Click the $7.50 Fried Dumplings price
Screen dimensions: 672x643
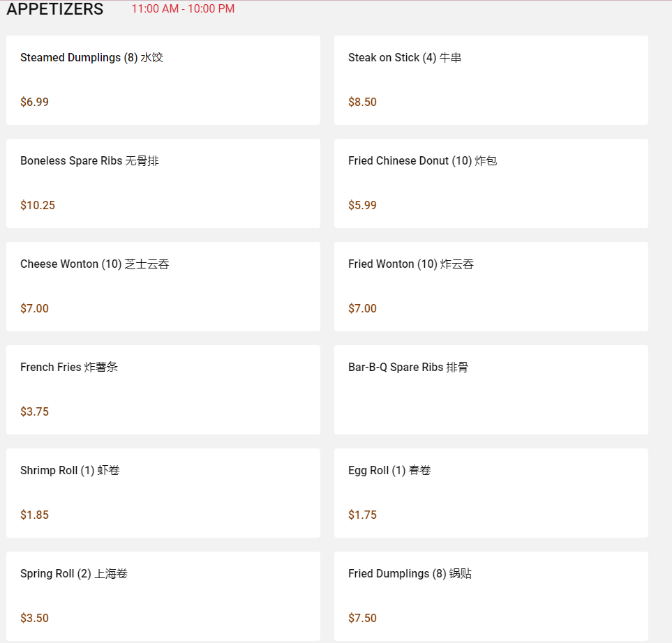click(362, 619)
